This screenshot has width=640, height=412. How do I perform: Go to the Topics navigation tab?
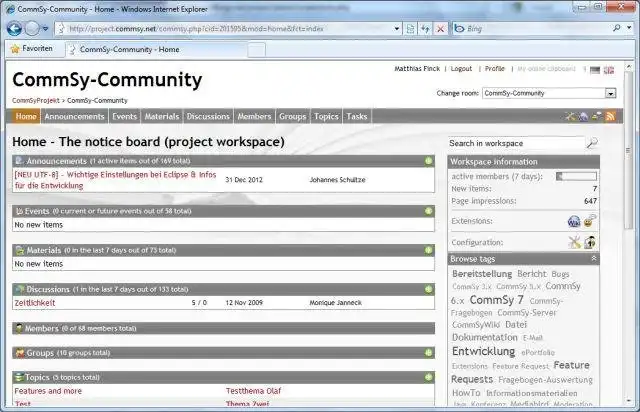point(326,116)
